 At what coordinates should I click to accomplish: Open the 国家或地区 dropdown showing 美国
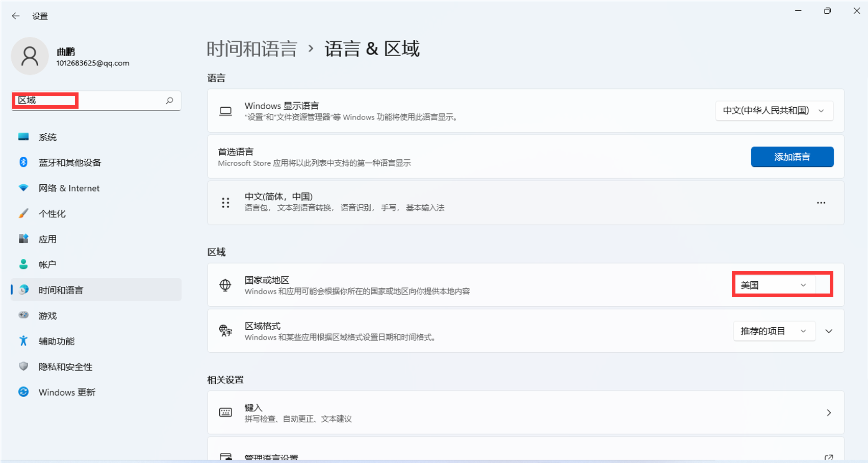click(x=774, y=285)
